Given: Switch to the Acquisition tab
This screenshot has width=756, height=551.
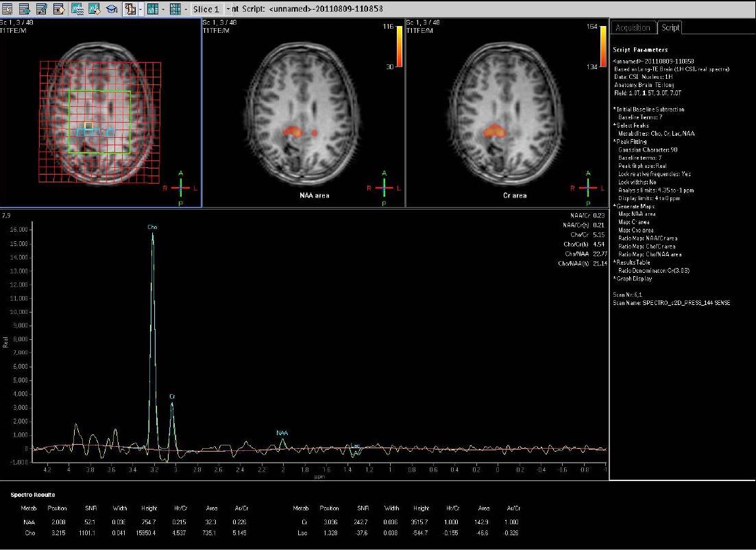Looking at the screenshot, I should coord(633,27).
